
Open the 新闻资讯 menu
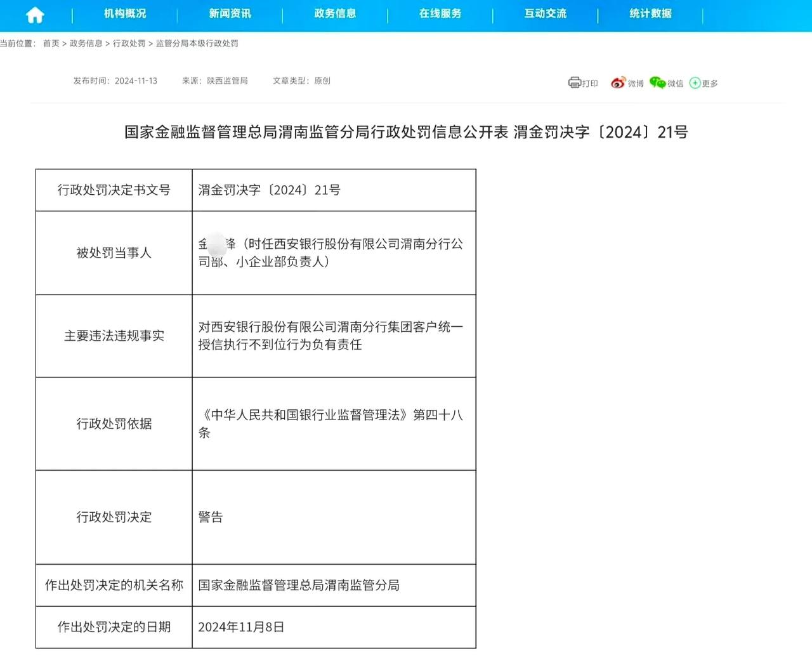[x=230, y=13]
